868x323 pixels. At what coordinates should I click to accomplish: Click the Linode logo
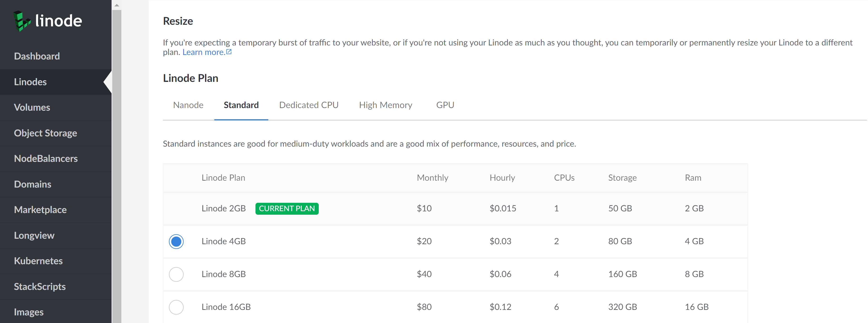tap(48, 21)
